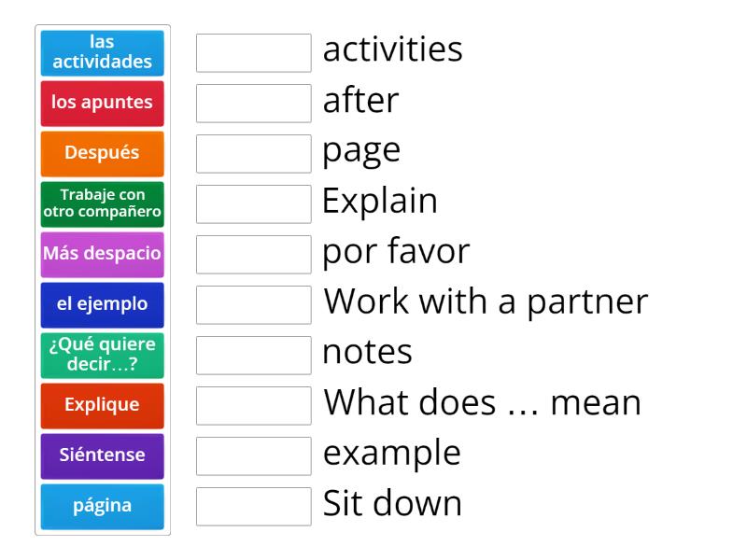747x560 pixels.
Task: Click the answer box beside 'activities'
Action: 254,53
